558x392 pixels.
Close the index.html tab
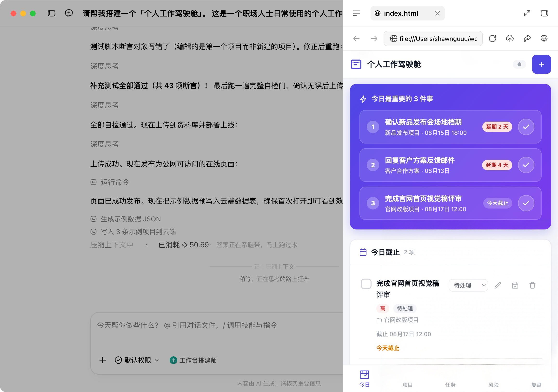click(438, 13)
